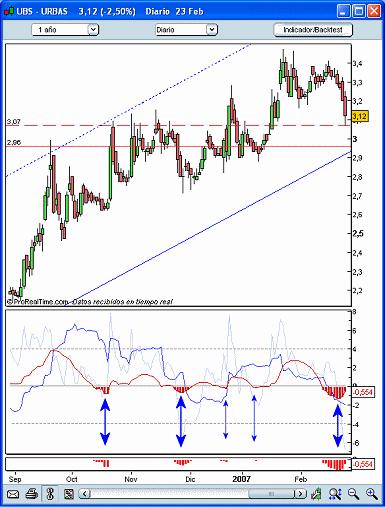Image resolution: width=385 pixels, height=507 pixels.
Task: Click the 3,4 price axis label
Action: coord(358,63)
